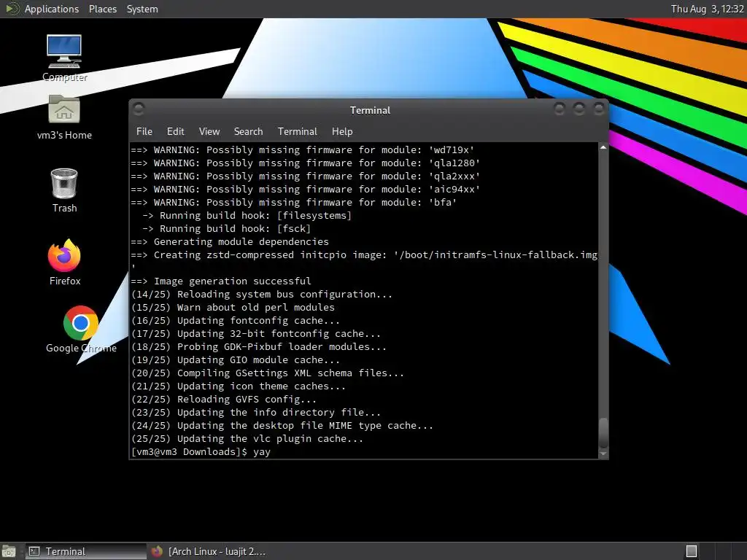747x560 pixels.
Task: Switch to Terminal in the taskbar
Action: 85,551
